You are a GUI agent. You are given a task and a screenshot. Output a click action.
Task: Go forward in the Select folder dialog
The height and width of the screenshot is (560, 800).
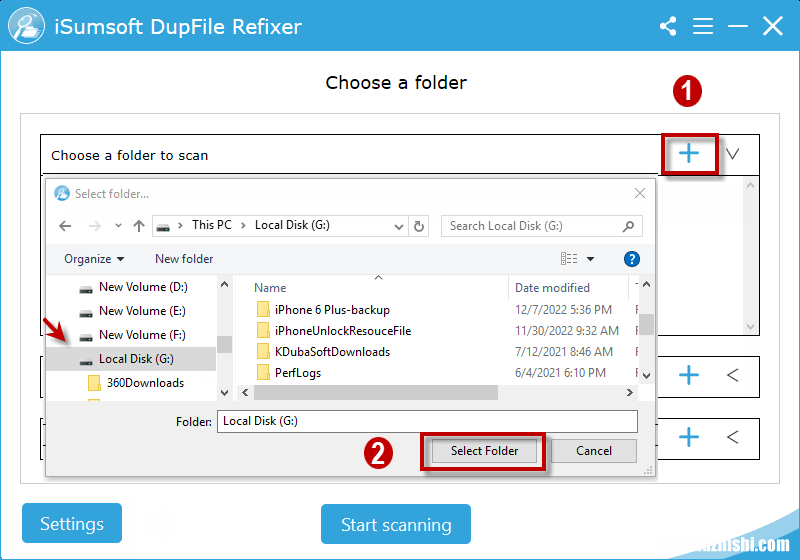(94, 226)
